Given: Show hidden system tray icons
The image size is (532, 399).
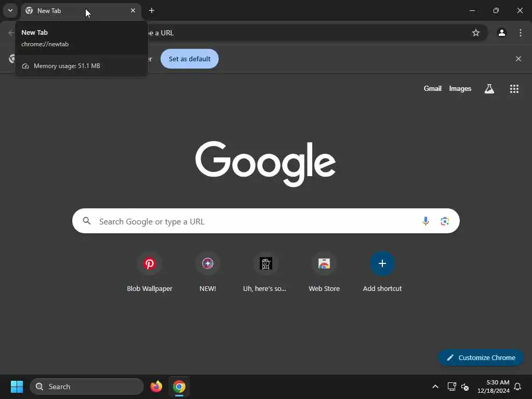Looking at the screenshot, I should 435,387.
